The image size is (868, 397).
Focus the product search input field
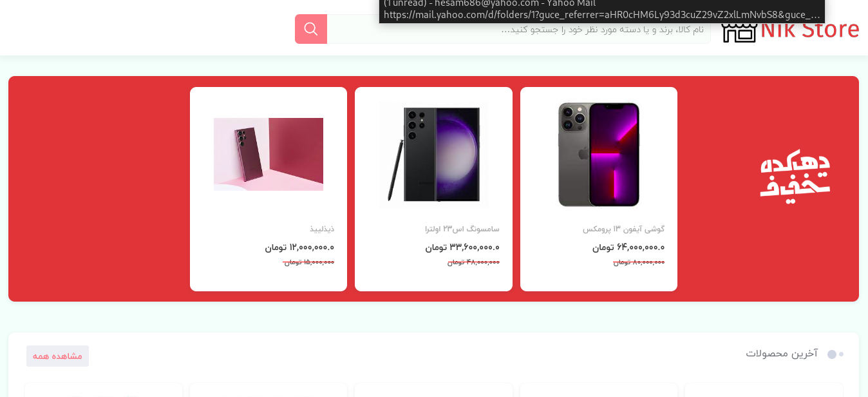click(x=518, y=29)
